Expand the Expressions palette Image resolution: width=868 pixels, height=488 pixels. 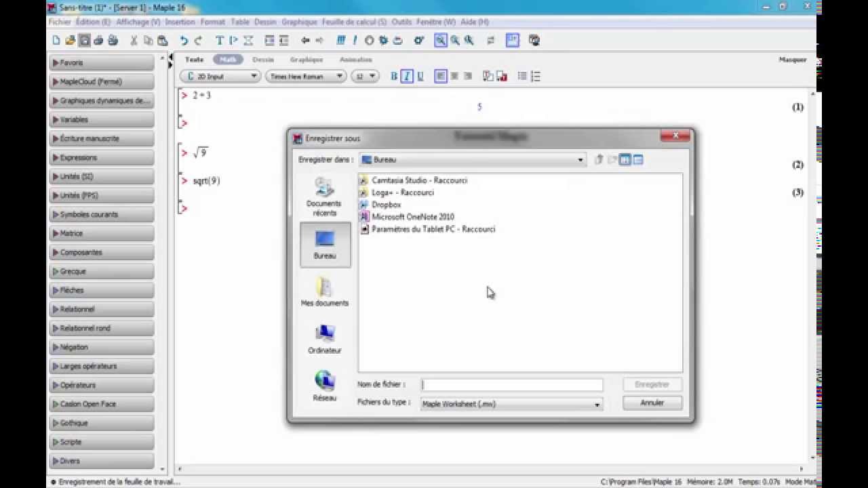(102, 158)
